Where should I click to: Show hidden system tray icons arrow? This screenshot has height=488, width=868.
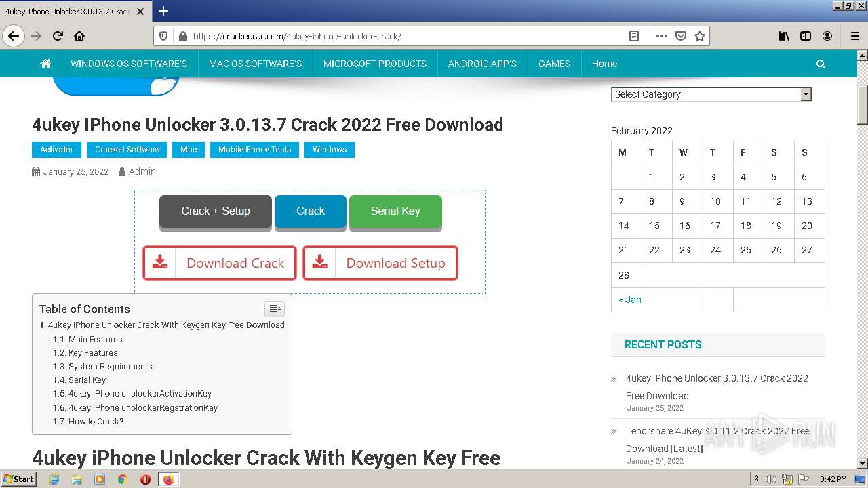(x=756, y=479)
